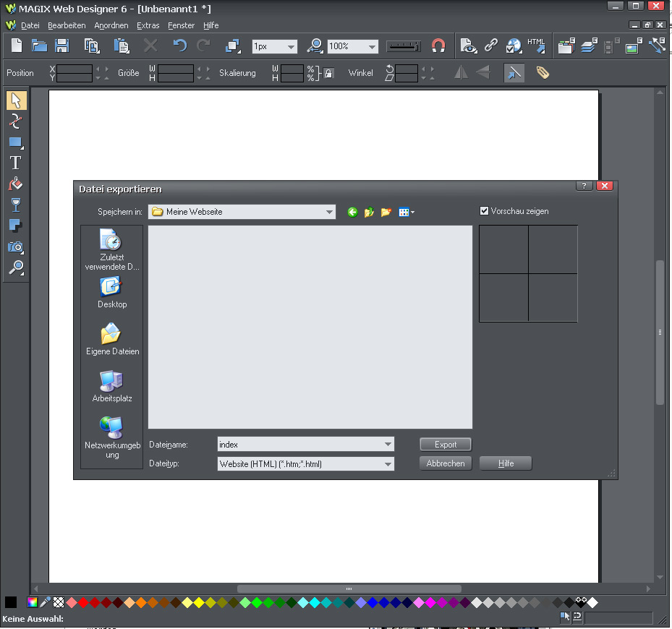The image size is (672, 629).
Task: Toggle the aspect ratio lock icon
Action: tap(328, 73)
